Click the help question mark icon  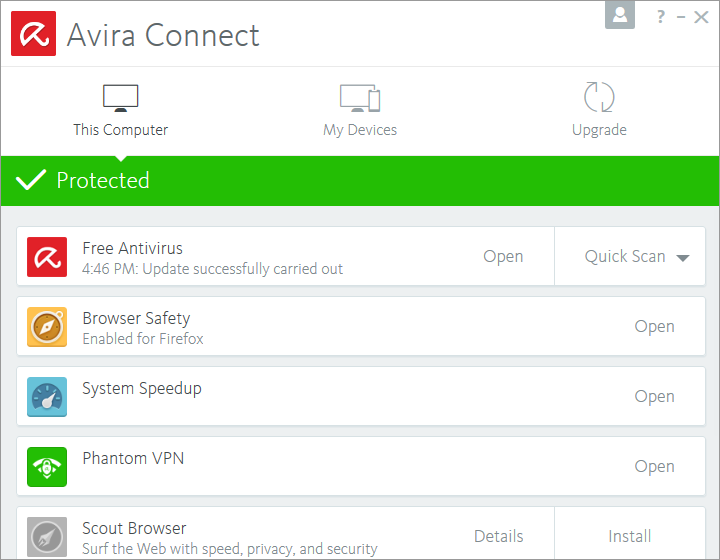coord(661,16)
